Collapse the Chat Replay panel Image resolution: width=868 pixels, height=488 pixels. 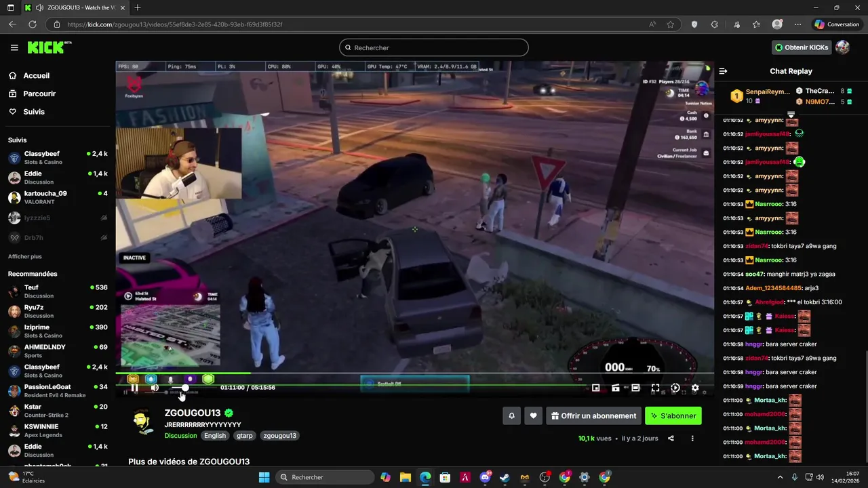point(723,71)
